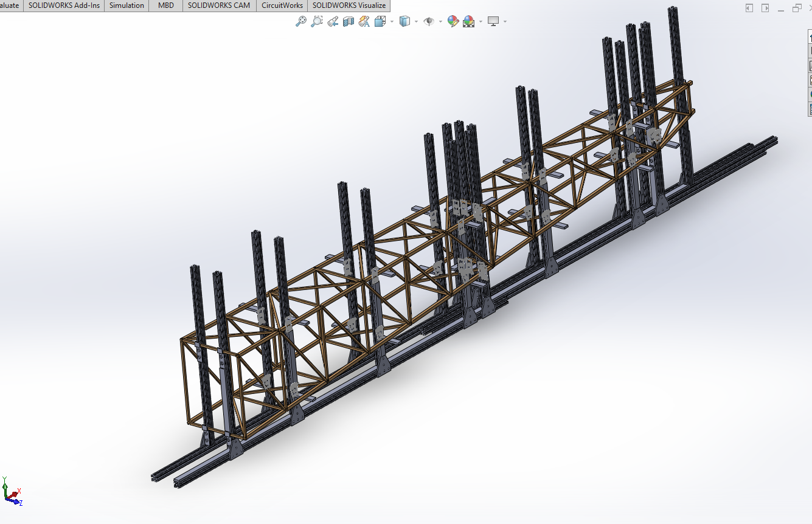This screenshot has height=524, width=812.
Task: Select the MBD tab
Action: 165,5
